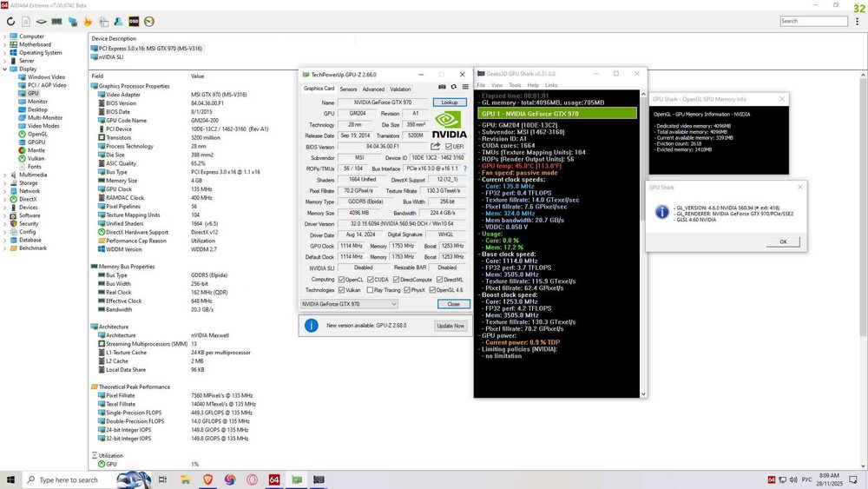Toggle the OpenGL 4.6 checkbox in GPU-Z
The image size is (868, 489).
pos(432,290)
